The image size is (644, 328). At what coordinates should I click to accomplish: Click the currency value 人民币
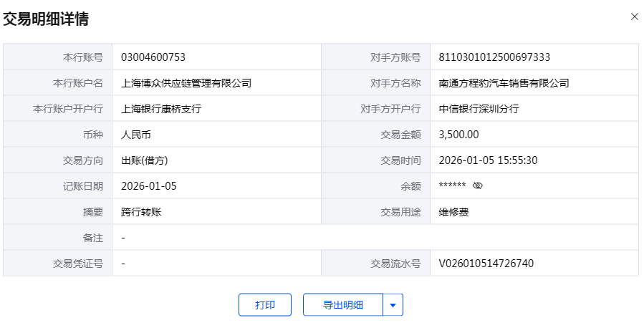click(137, 135)
